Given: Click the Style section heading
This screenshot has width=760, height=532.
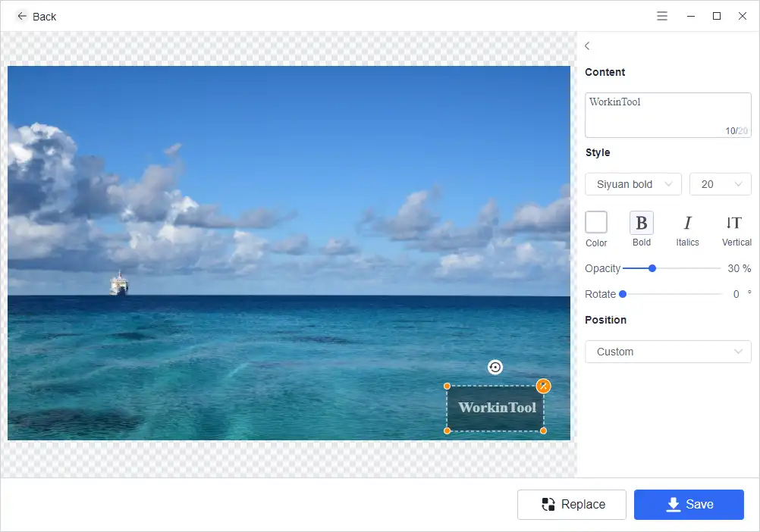Looking at the screenshot, I should tap(598, 152).
